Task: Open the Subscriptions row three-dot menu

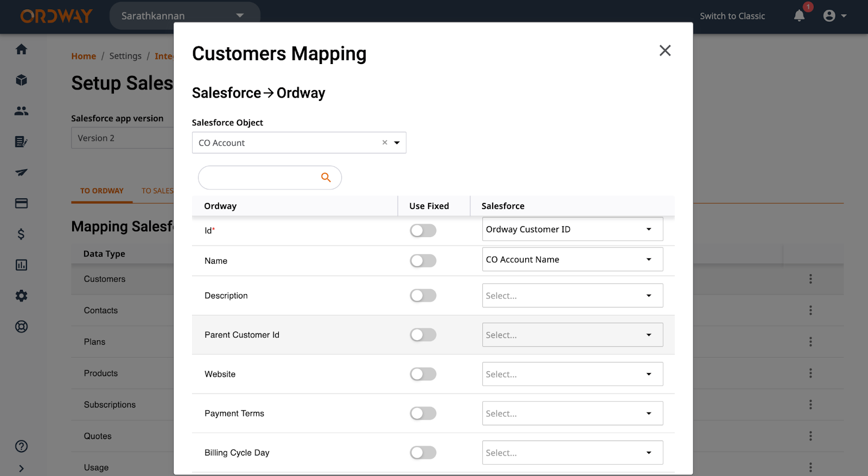Action: pyautogui.click(x=810, y=405)
